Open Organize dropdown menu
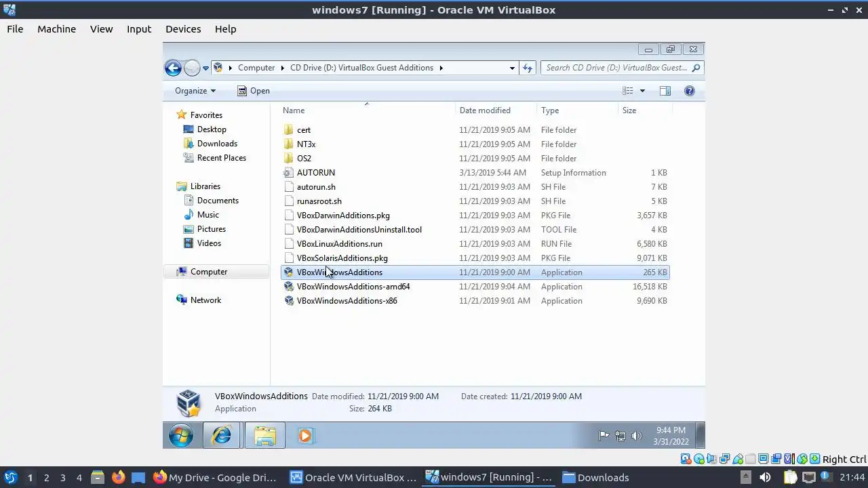This screenshot has height=488, width=868. coord(195,91)
